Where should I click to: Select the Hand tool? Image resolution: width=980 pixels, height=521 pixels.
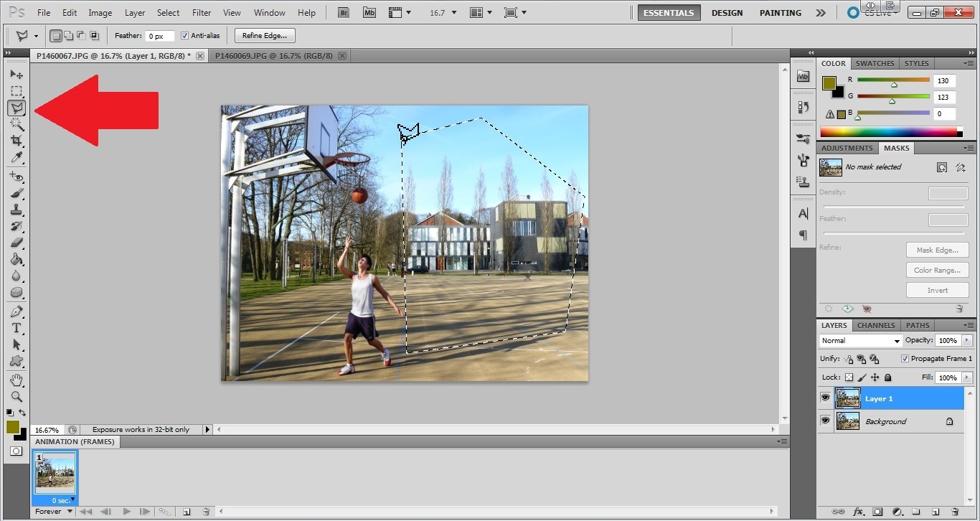(17, 380)
